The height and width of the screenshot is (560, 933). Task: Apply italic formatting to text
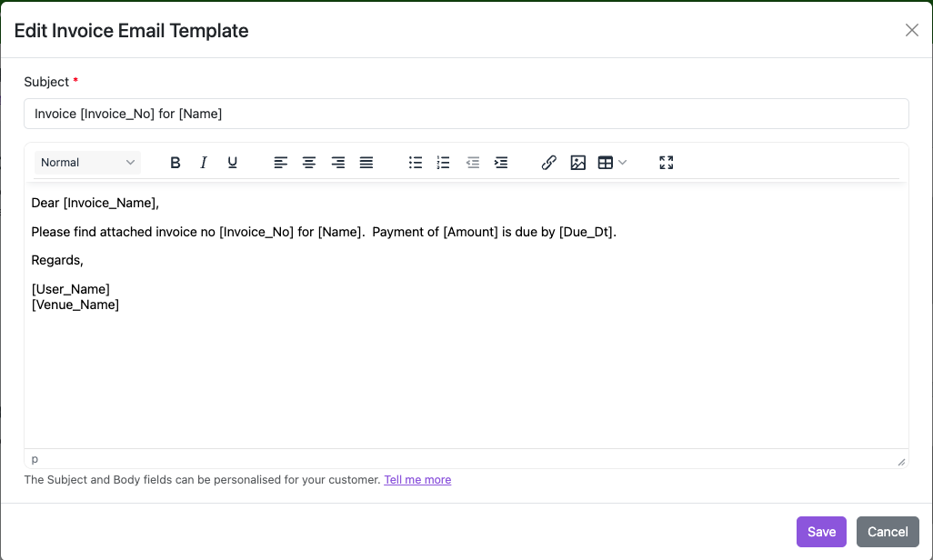(x=204, y=163)
